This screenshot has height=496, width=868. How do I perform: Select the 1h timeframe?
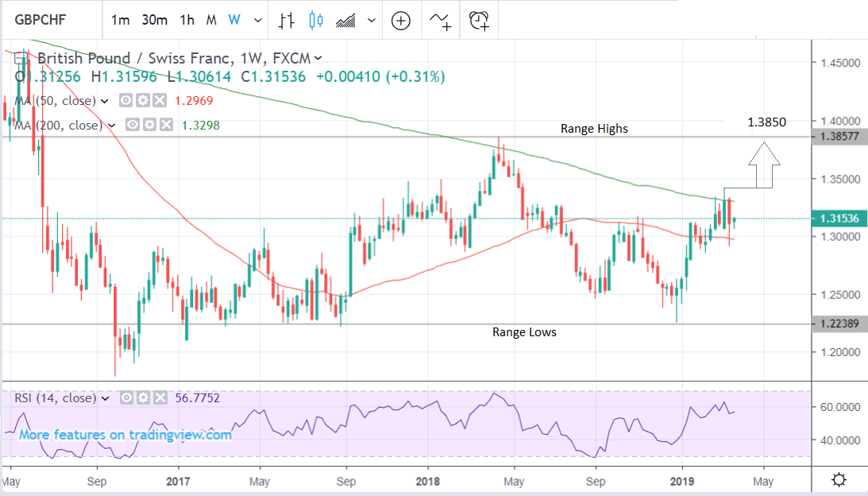tap(187, 21)
